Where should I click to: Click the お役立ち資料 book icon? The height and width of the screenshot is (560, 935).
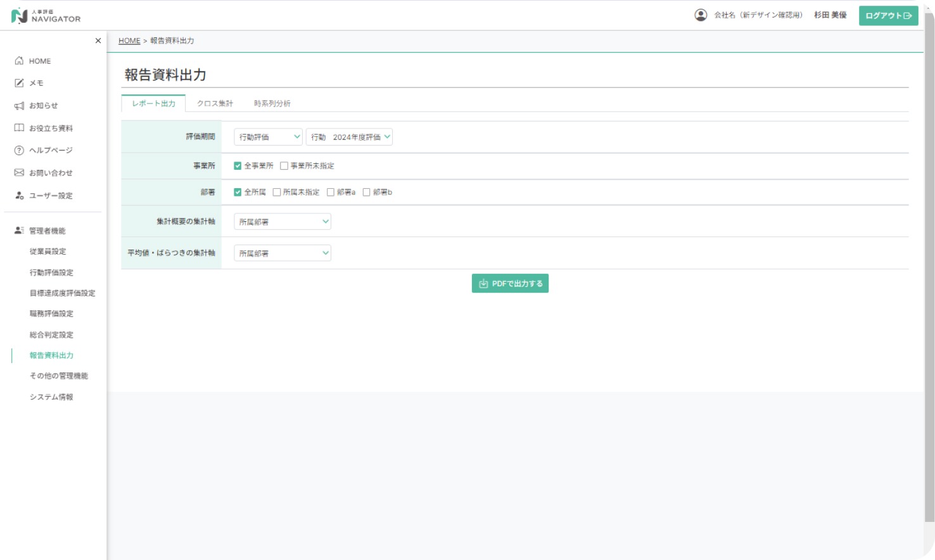click(x=19, y=128)
